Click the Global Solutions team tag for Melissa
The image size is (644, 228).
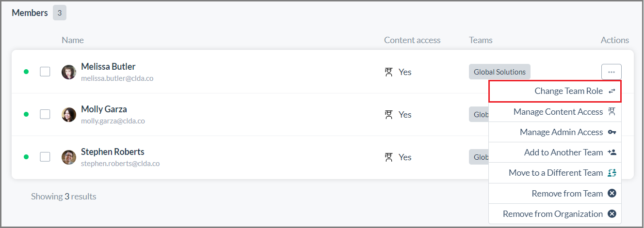(x=499, y=72)
